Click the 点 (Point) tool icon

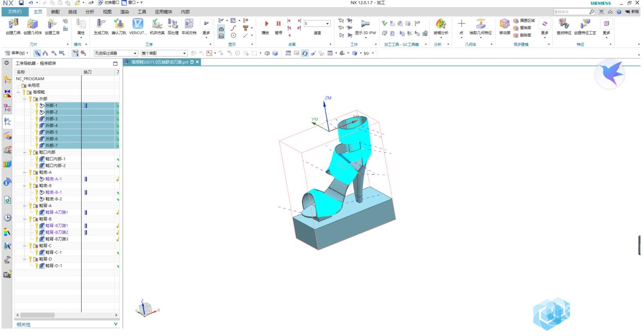(x=461, y=26)
